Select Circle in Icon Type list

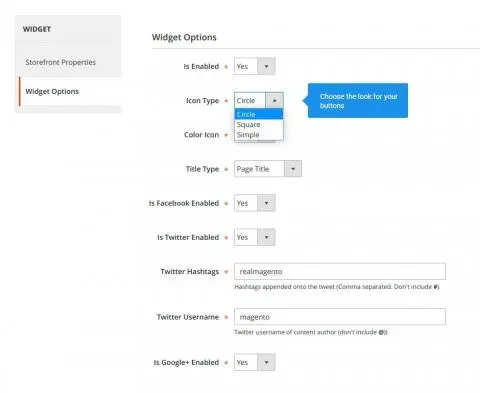tap(259, 114)
